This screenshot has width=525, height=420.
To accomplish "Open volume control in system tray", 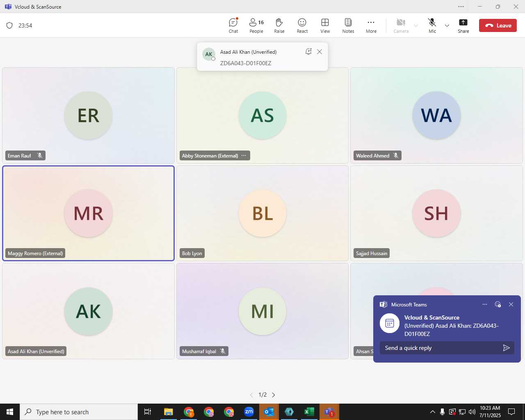I will [x=472, y=412].
